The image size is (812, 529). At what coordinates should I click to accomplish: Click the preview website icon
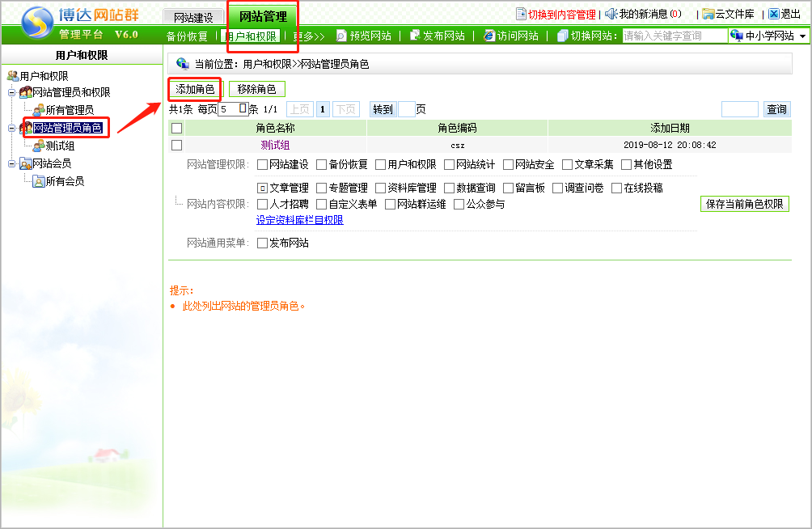pos(341,36)
